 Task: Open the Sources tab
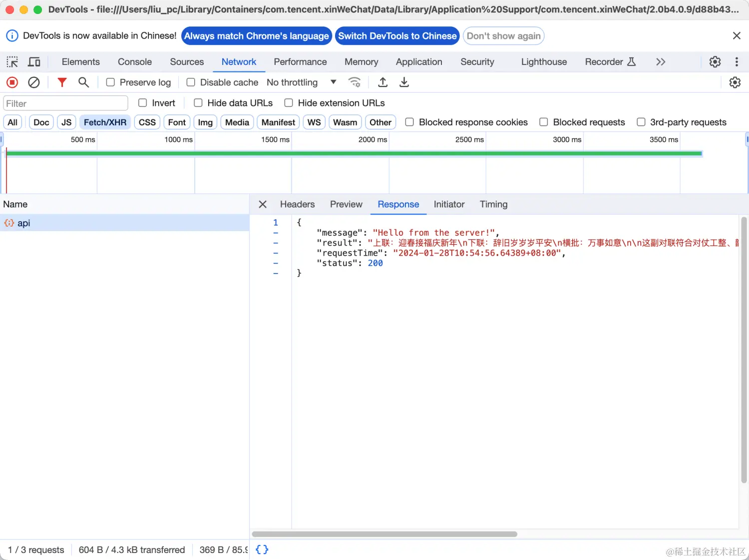[187, 62]
